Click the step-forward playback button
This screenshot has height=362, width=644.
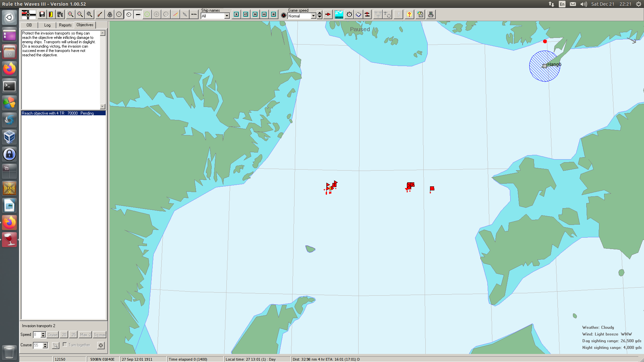coord(255,14)
